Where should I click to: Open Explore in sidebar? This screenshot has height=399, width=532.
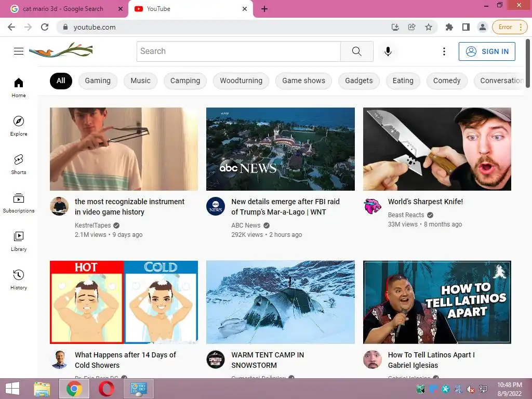pos(19,126)
